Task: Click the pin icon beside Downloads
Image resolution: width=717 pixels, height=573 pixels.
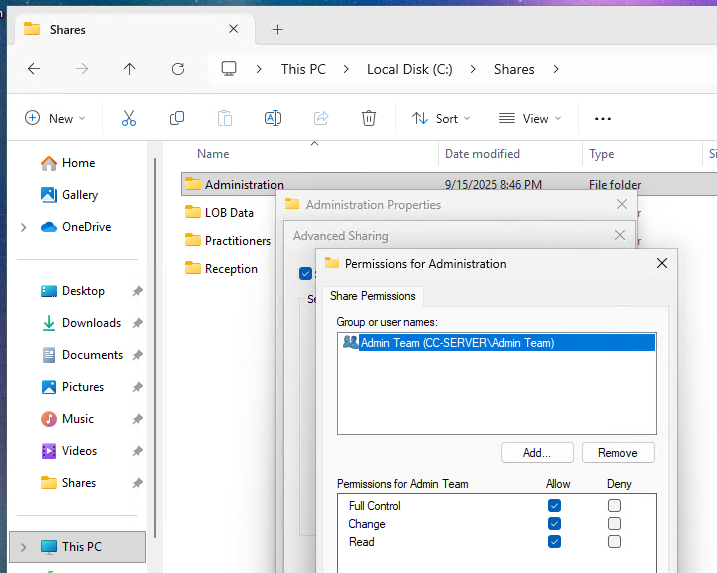Action: (138, 323)
